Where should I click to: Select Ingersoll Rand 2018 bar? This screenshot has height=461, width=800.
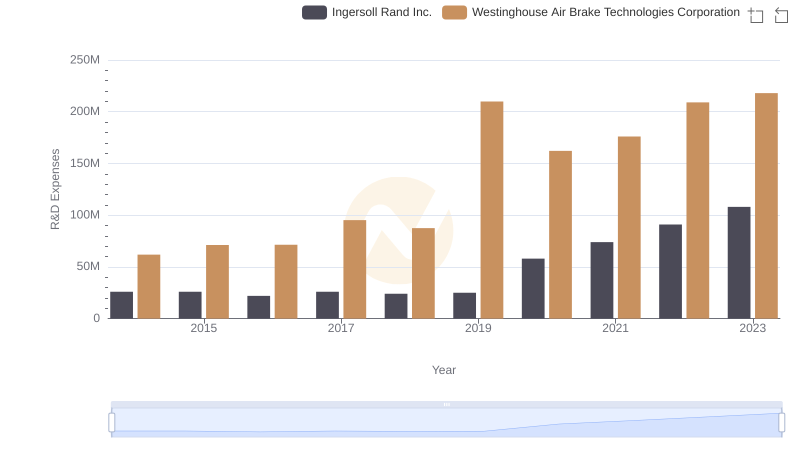396,306
